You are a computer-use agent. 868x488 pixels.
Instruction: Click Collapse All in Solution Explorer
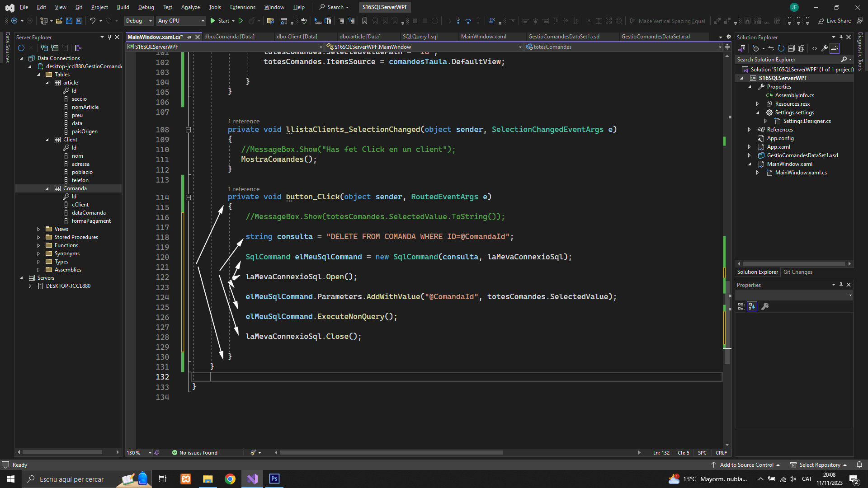pyautogui.click(x=791, y=48)
